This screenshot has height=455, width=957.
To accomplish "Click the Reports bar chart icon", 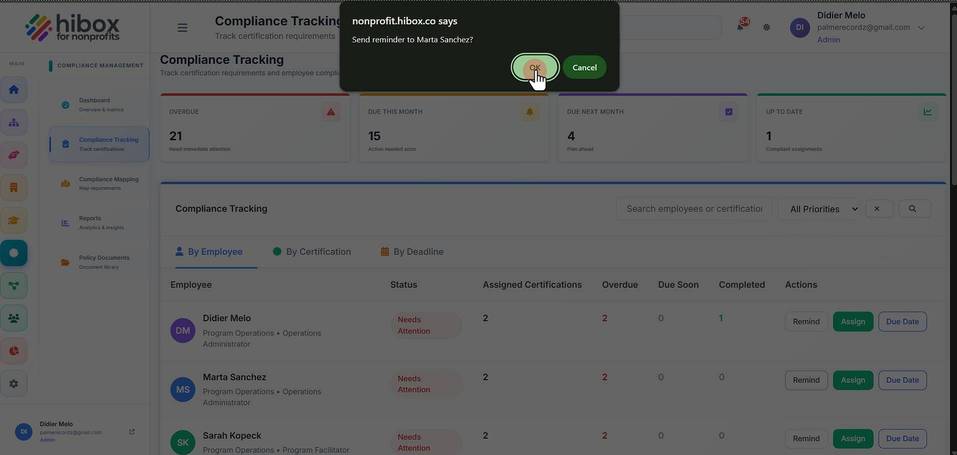I will [x=65, y=224].
